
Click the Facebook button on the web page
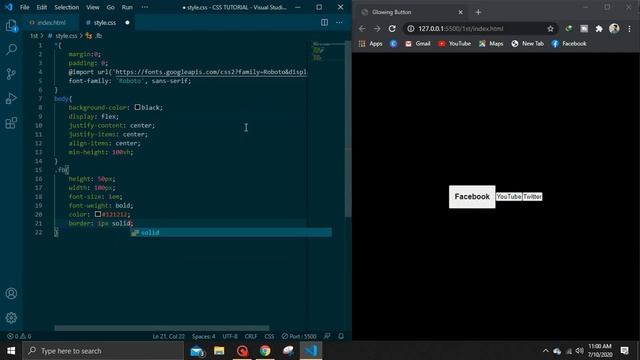[472, 197]
